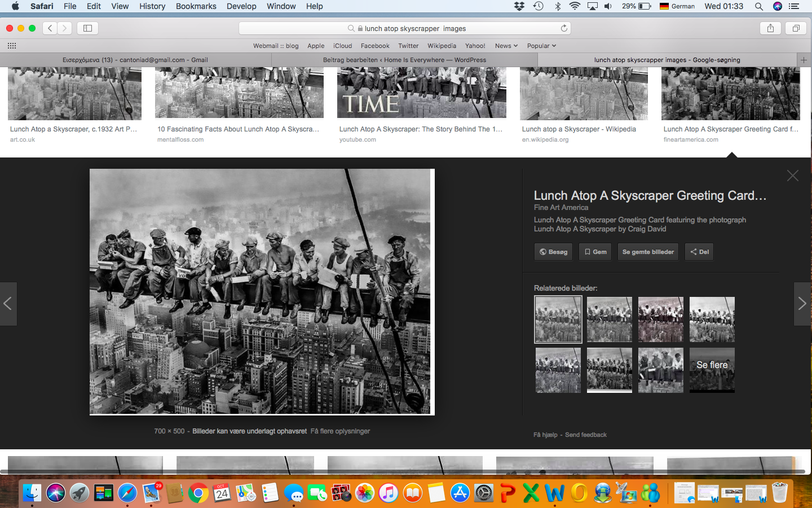Go back with Safari's back arrow
The height and width of the screenshot is (508, 812).
(50, 28)
